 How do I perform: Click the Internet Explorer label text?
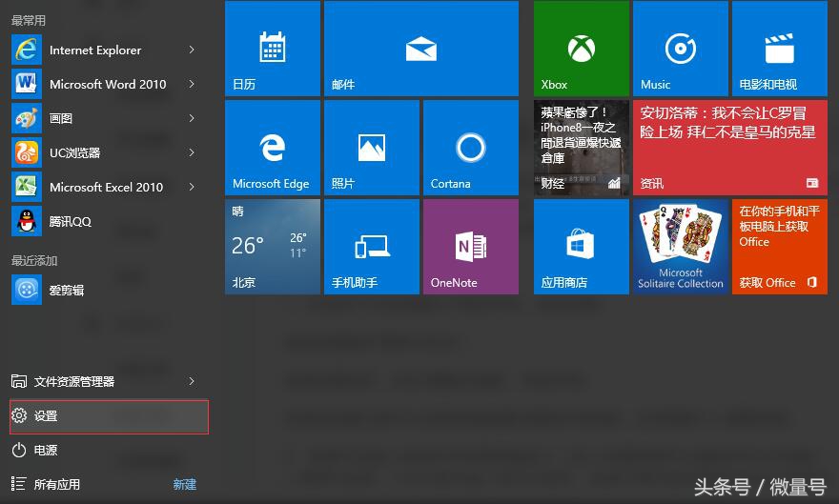coord(95,50)
